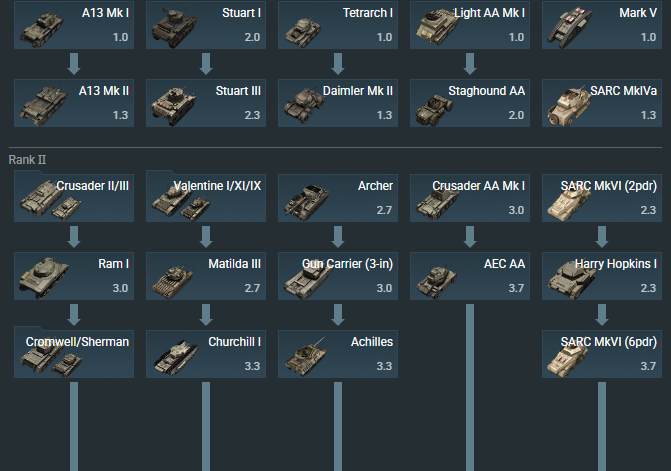
Task: Click the 3.7 rating on AEC AA
Action: 517,288
